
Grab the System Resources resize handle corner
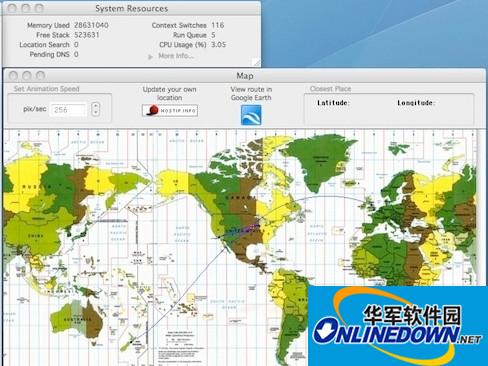tap(256, 62)
